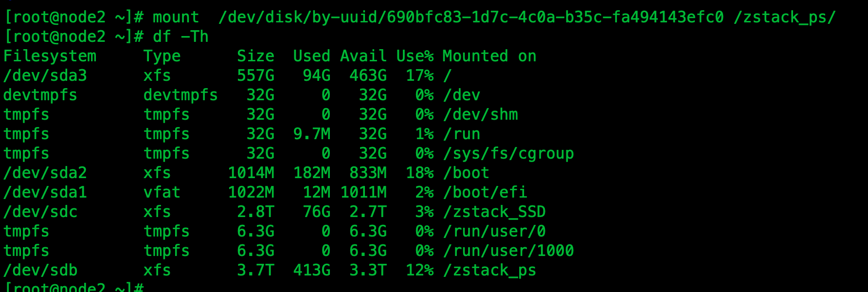Click the 'vfat' filesystem type
The image size is (868, 292).
coord(162,193)
